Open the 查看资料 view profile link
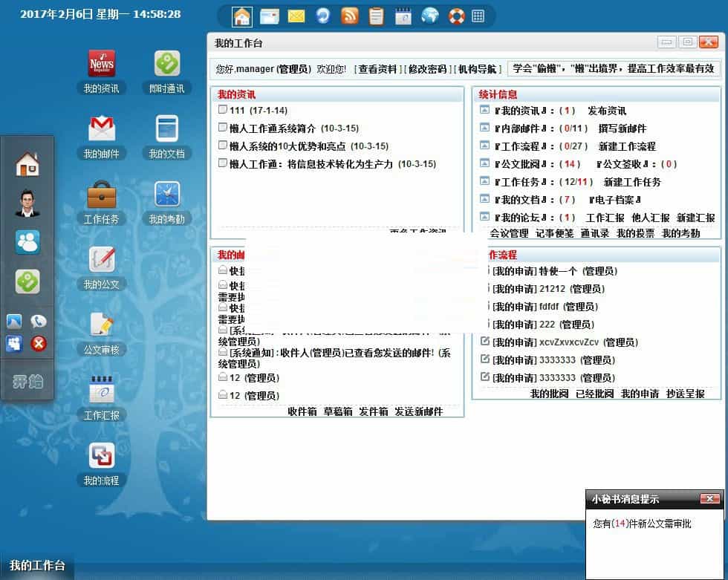Image resolution: width=728 pixels, height=580 pixels. 377,69
